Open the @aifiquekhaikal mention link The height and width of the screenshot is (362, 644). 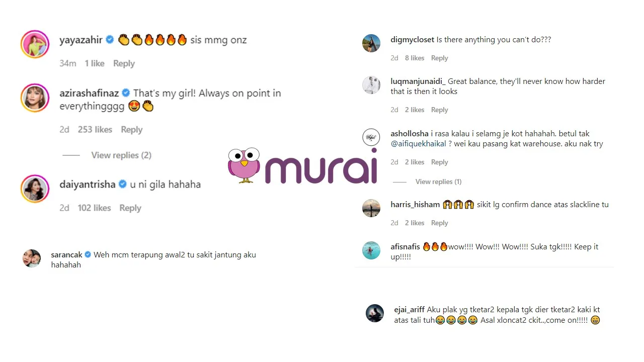tap(418, 144)
